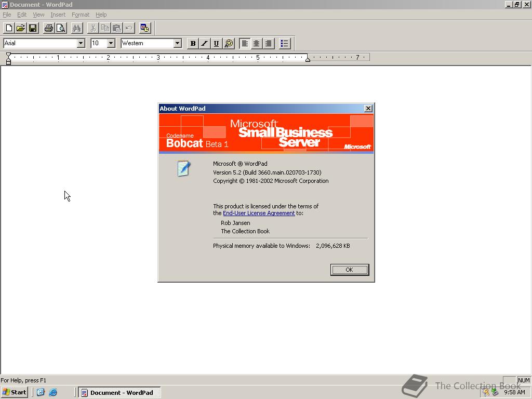
Task: Click the Open folder toolbar icon
Action: (21, 28)
